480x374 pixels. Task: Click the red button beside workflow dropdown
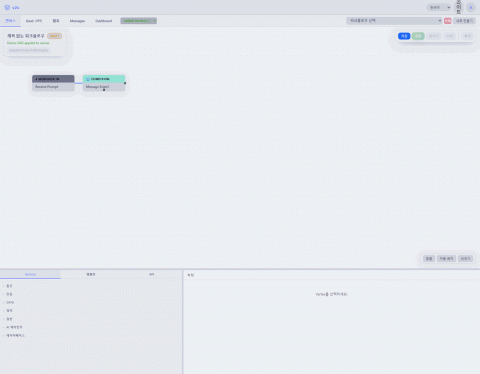coord(448,21)
